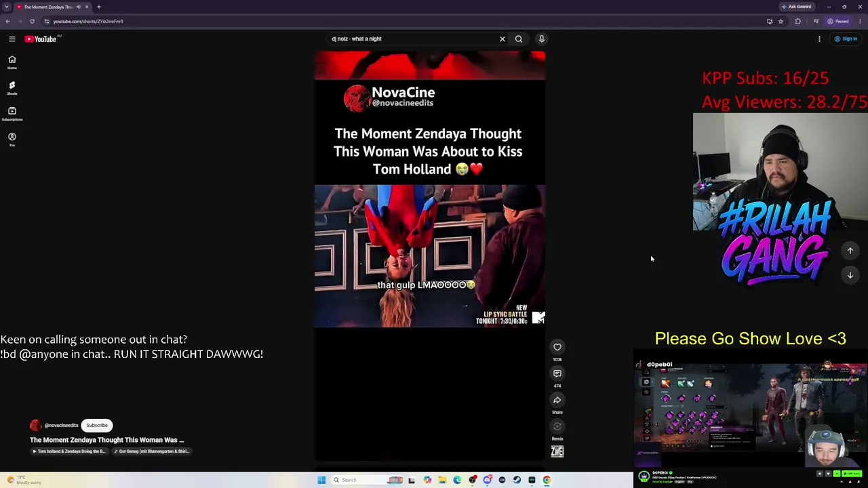Launch Microsoft Edge from the taskbar
The image size is (868, 488).
pos(457,480)
